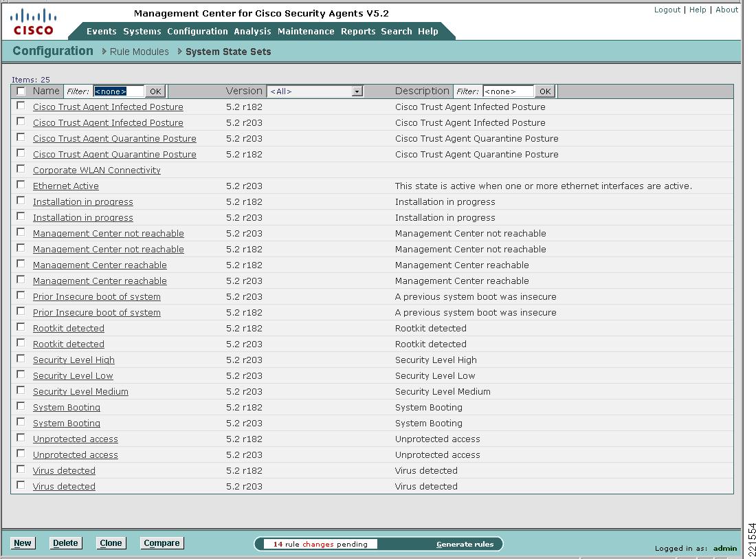The width and height of the screenshot is (756, 559).
Task: Open Cisco Trust Agent Quarantine Posture version r182
Action: (114, 154)
